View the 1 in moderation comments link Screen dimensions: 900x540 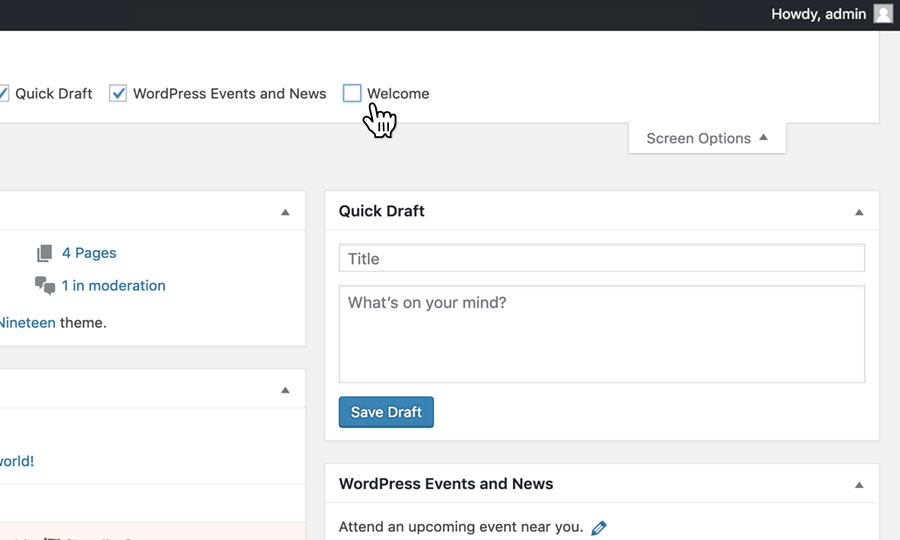point(114,286)
